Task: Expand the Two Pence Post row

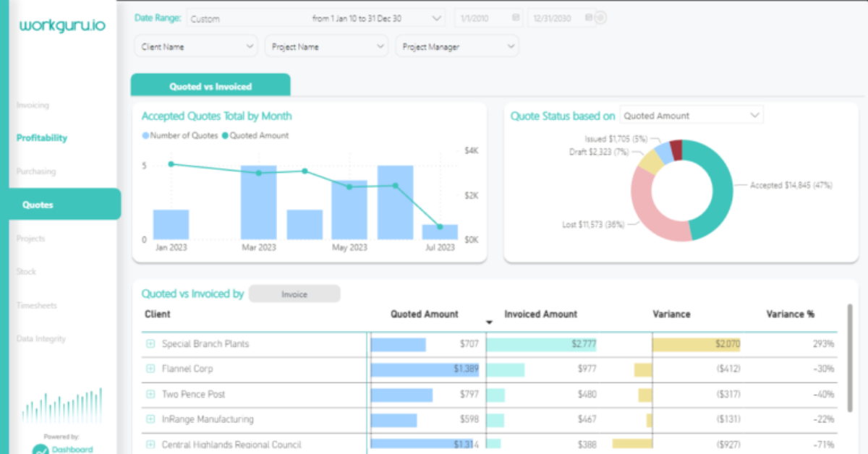Action: pos(150,394)
